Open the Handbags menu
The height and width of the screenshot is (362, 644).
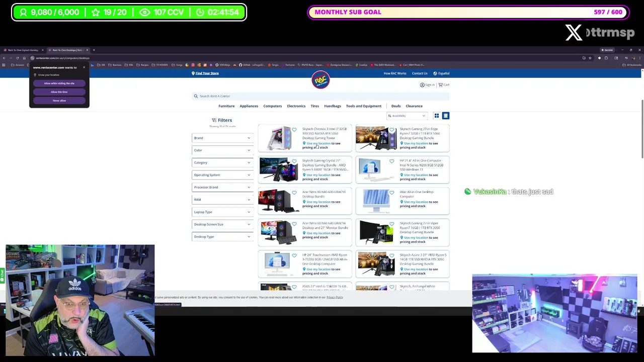pyautogui.click(x=332, y=106)
